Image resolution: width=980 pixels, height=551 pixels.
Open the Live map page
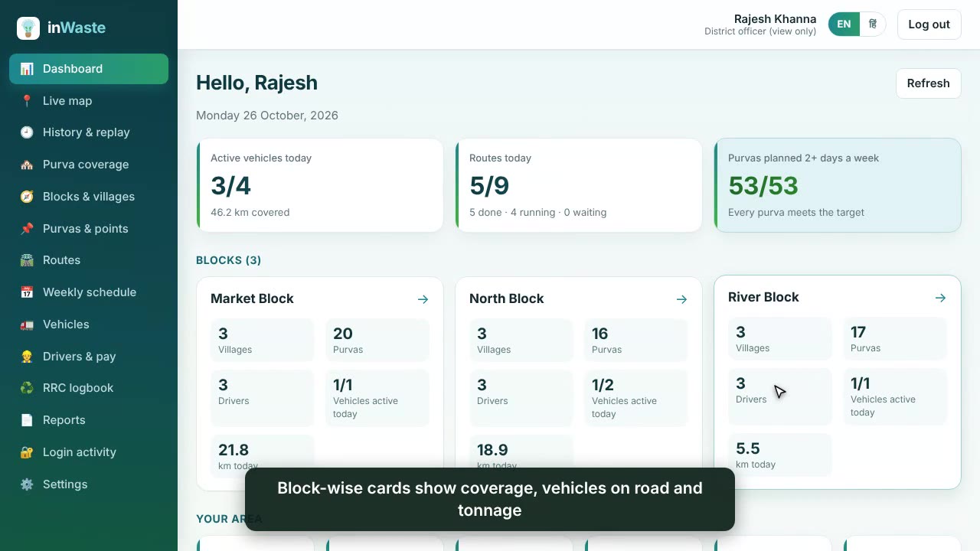[x=89, y=101]
